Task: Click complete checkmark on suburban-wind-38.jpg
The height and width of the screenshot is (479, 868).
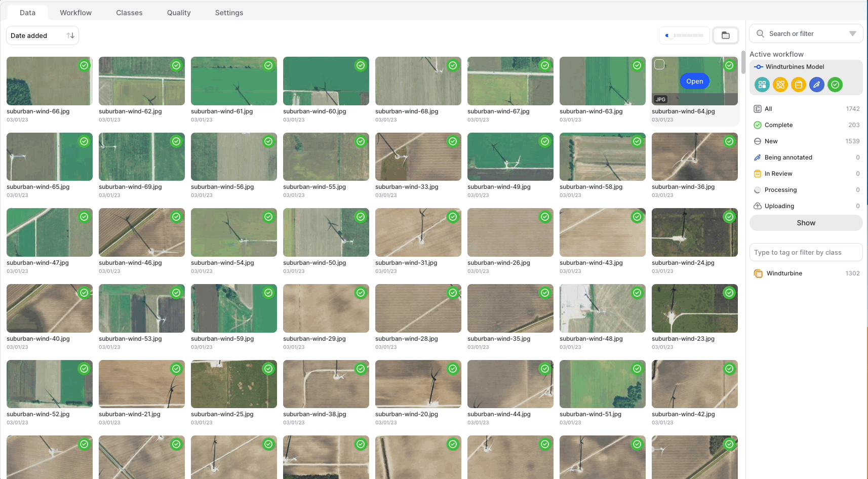Action: click(x=361, y=369)
